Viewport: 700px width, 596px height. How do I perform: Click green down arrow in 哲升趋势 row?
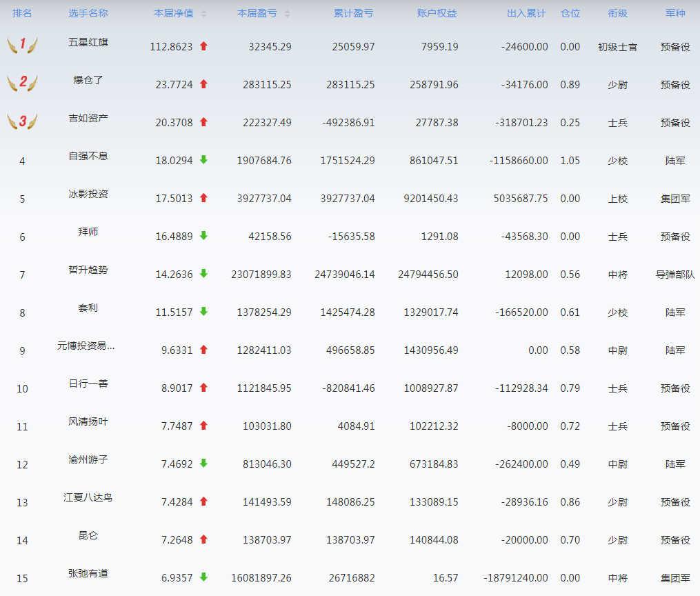pos(203,274)
